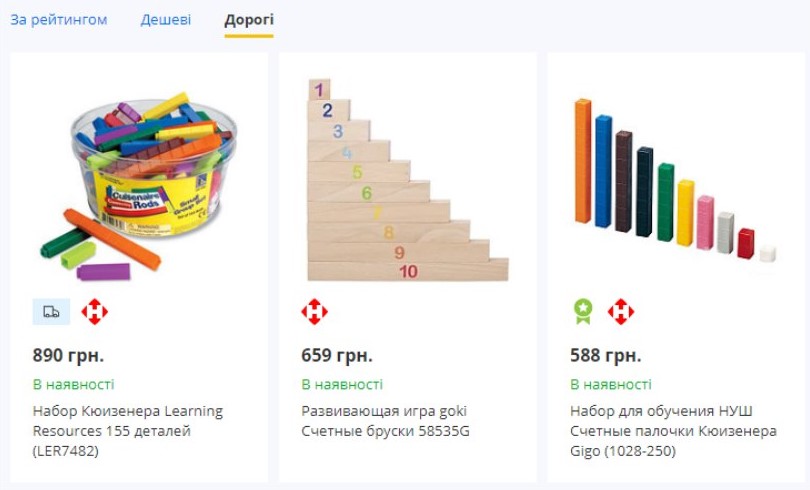The image size is (810, 490).
Task: Open Развивающая игра goki Счетные бруски link
Action: click(385, 421)
